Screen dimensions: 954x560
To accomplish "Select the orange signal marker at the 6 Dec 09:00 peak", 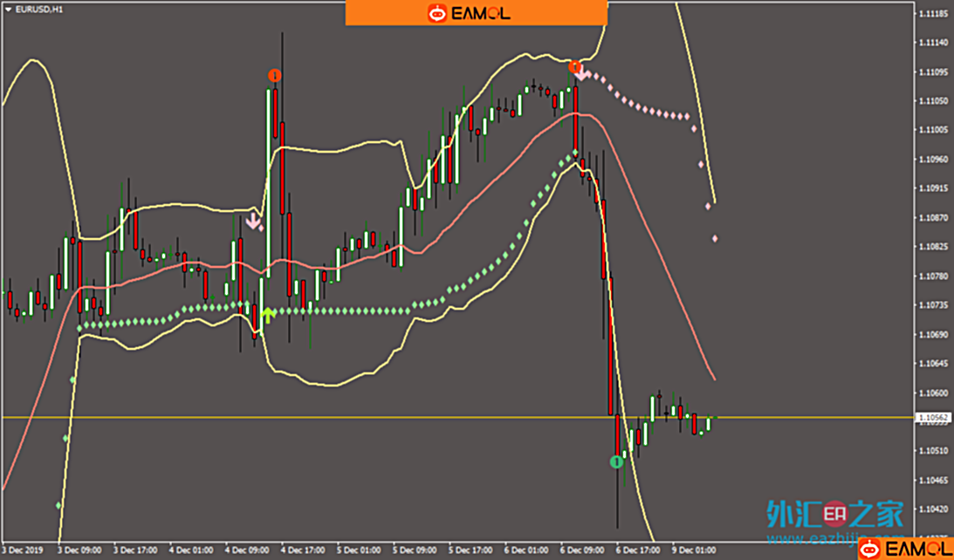I will (575, 66).
